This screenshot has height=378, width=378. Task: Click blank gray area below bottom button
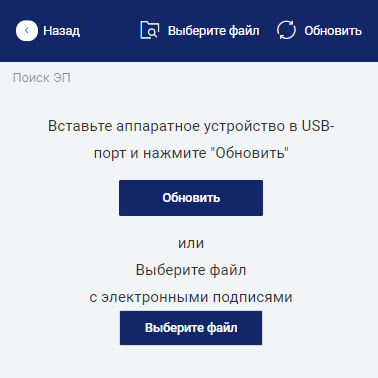tap(191, 362)
